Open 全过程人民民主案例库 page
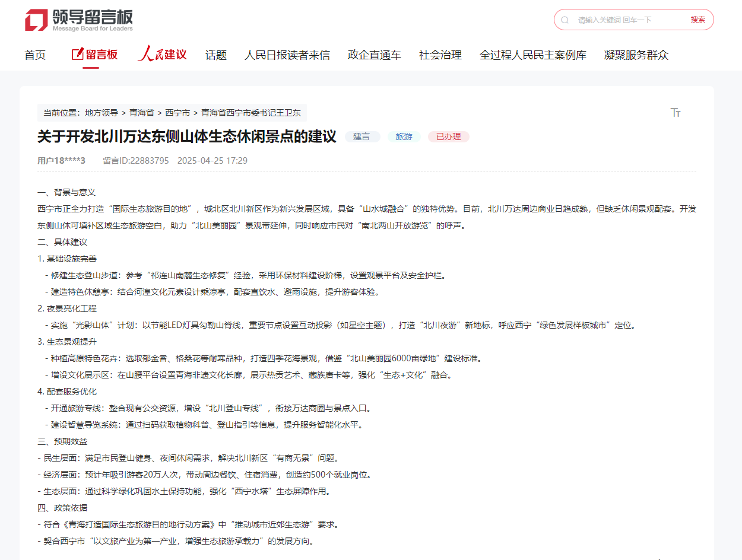 [533, 55]
